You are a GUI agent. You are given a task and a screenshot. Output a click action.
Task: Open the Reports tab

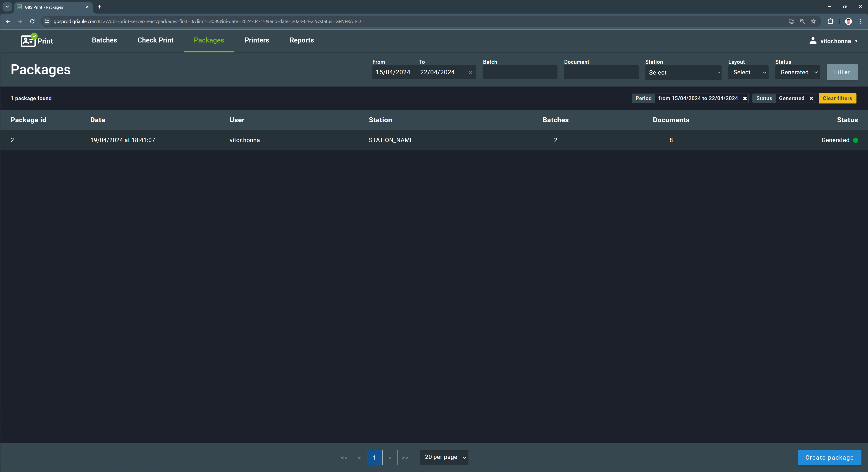tap(302, 40)
